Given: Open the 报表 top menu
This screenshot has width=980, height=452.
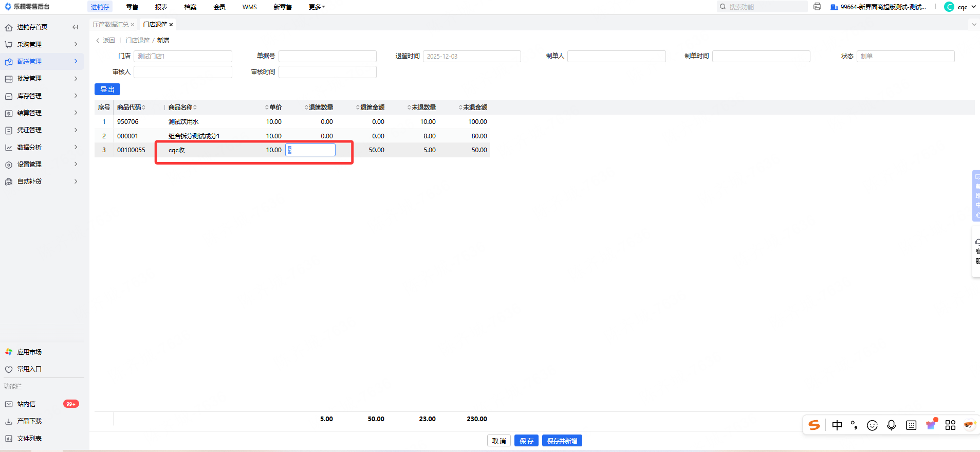Looking at the screenshot, I should [161, 7].
